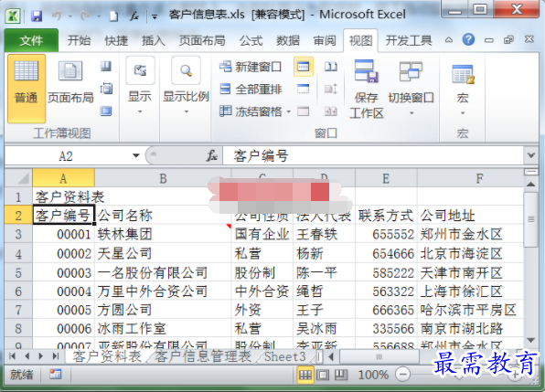Open the 冻结窗格 dropdown
This screenshot has width=545, height=392.
click(255, 111)
